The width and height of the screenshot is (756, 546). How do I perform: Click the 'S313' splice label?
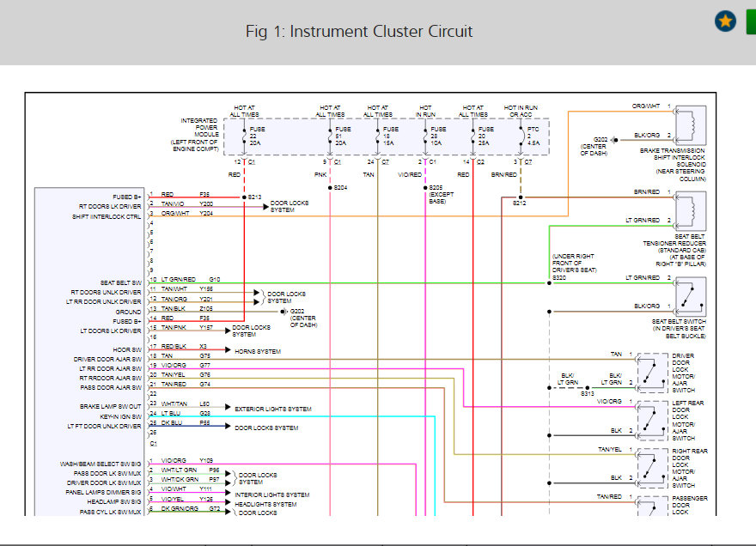coord(588,394)
